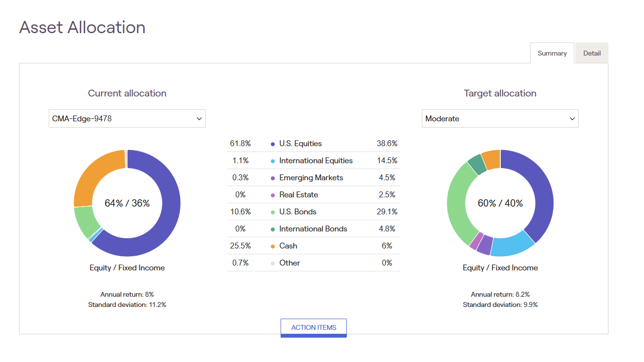Open the Moderate target allocation dropdown
This screenshot has width=644, height=362.
[x=500, y=118]
